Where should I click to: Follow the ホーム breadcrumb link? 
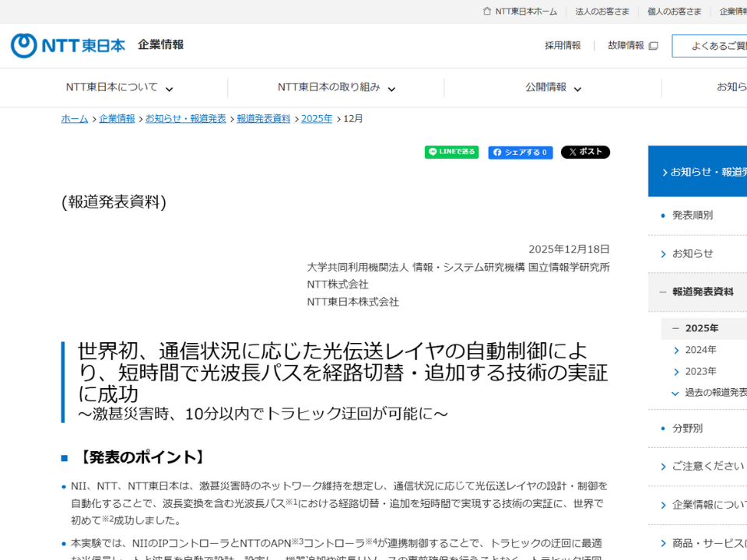coord(73,119)
